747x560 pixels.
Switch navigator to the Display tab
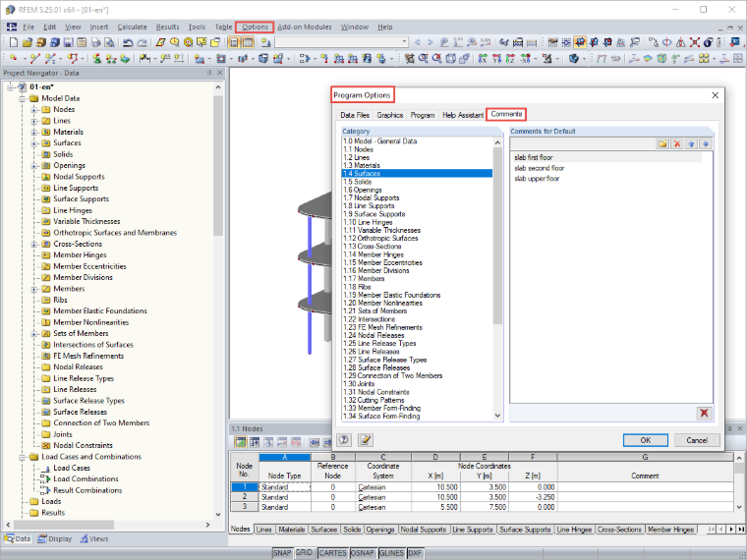55,538
